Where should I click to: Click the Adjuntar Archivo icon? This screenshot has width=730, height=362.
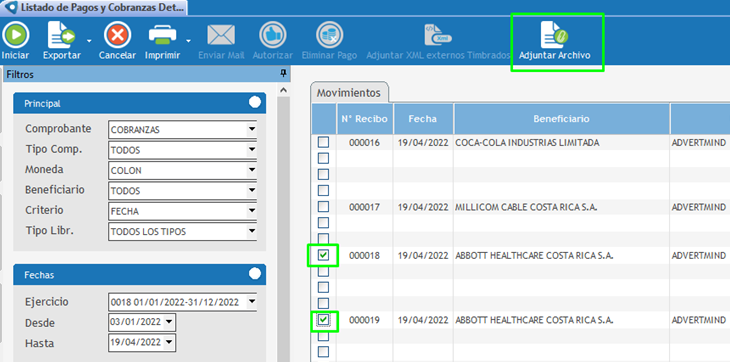pos(554,35)
